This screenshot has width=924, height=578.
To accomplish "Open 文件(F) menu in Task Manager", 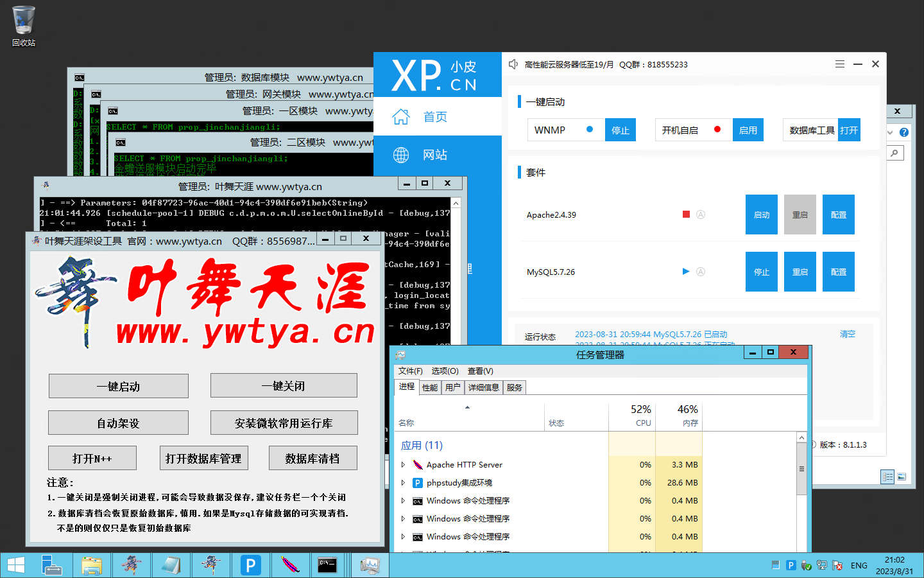I will point(410,371).
